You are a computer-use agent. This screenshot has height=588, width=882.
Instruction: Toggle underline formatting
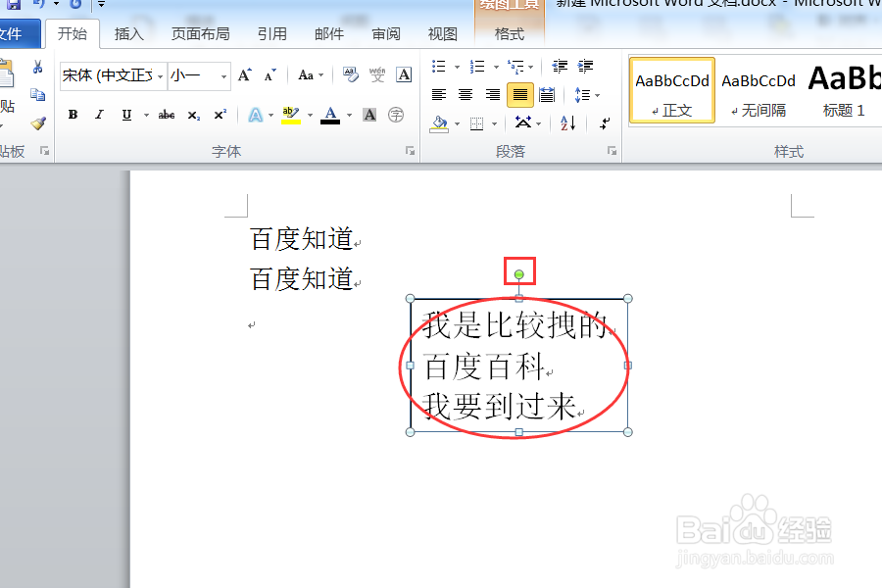tap(126, 115)
